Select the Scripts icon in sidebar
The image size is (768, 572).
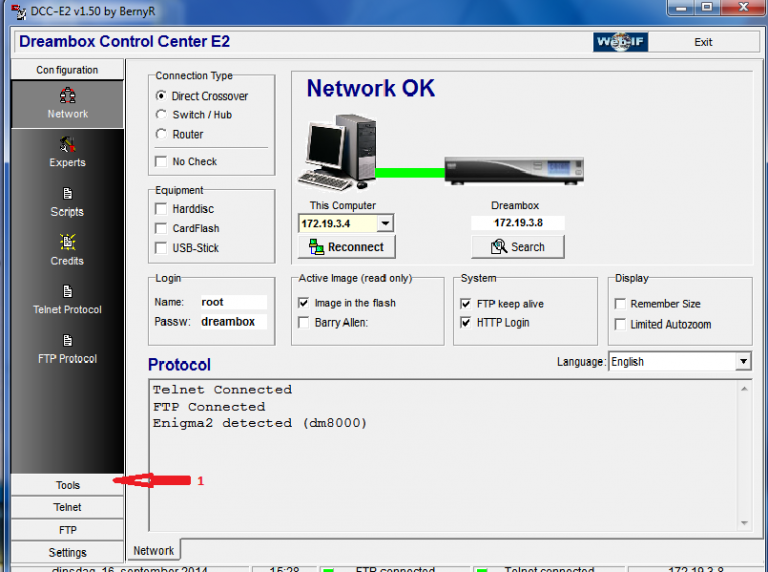coord(68,195)
